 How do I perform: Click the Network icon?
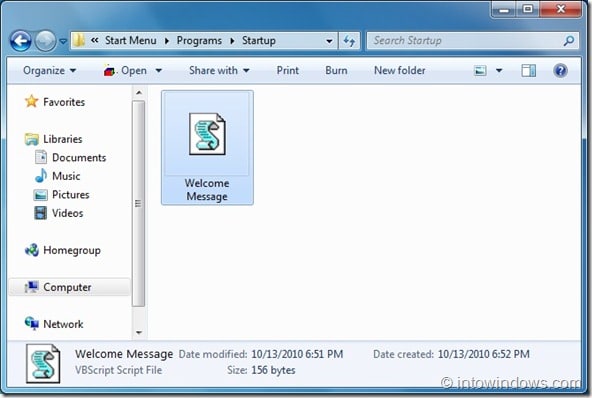(x=32, y=323)
